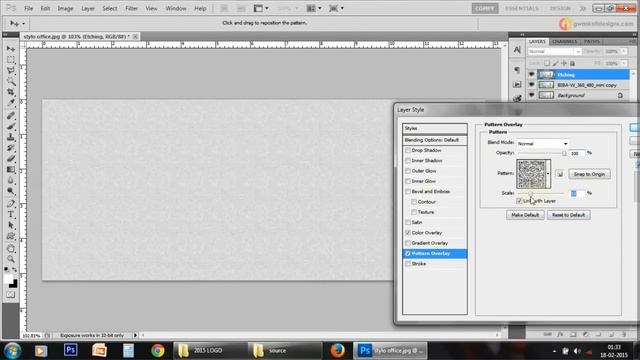Select the Dodge tool
Viewport: 640px width, 360px height.
tap(11, 191)
